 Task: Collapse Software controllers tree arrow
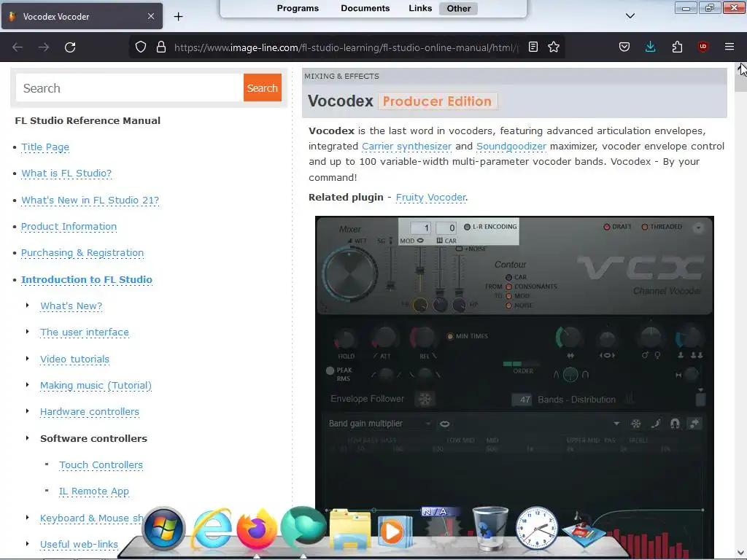pos(28,438)
